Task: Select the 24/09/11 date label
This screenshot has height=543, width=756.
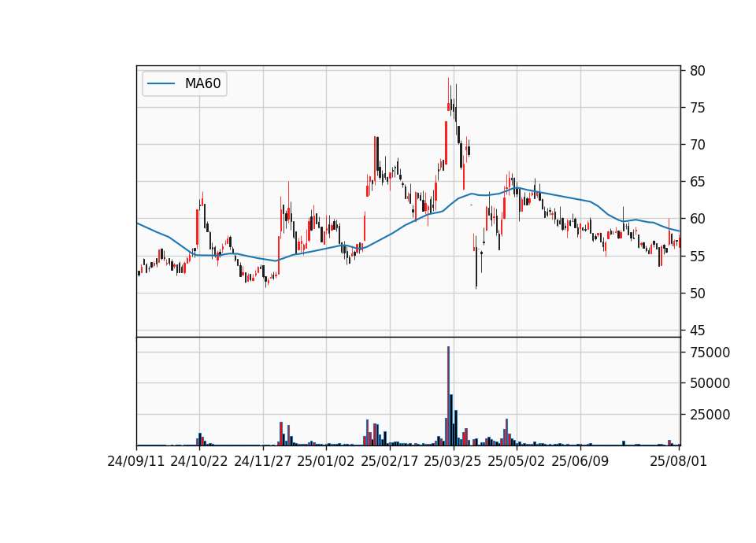Action: (x=136, y=461)
